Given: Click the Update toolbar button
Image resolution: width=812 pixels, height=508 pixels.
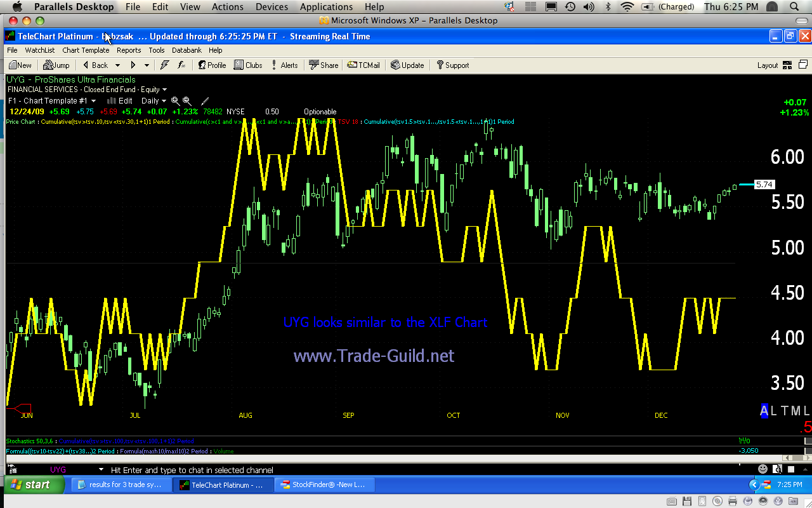Looking at the screenshot, I should coord(407,65).
